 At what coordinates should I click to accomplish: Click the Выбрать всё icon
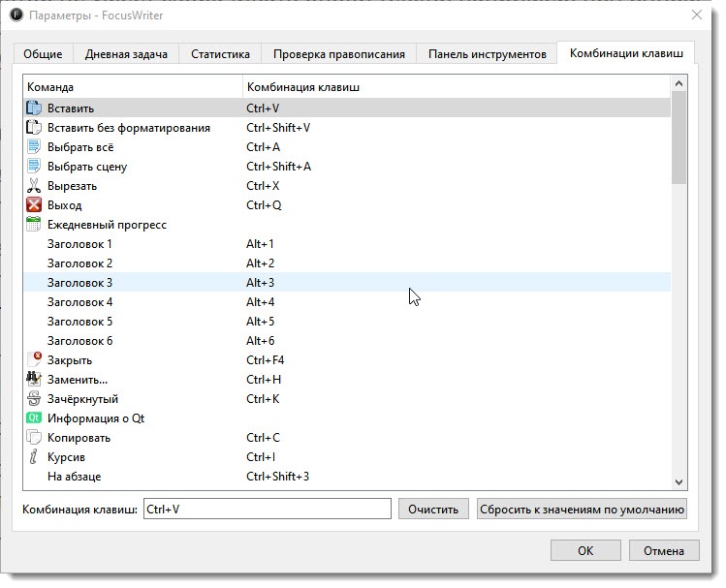tap(34, 147)
